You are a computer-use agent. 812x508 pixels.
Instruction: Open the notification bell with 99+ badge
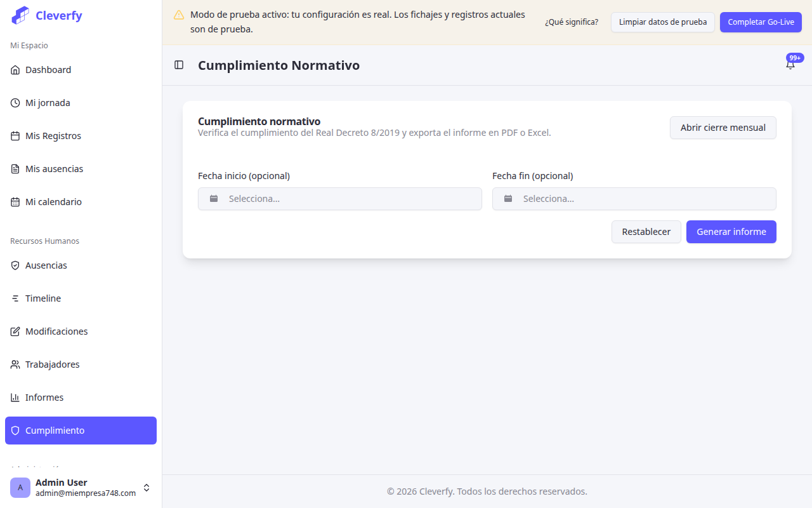pos(790,64)
